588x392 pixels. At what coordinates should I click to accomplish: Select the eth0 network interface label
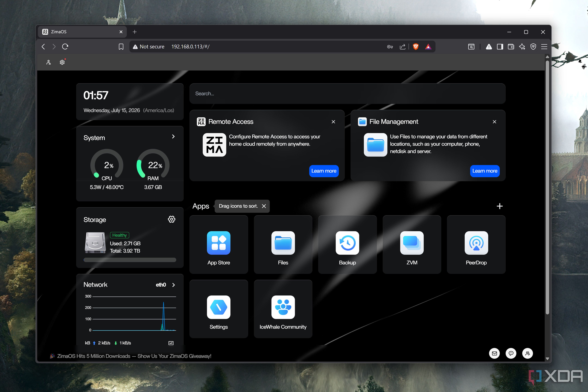[x=161, y=285]
